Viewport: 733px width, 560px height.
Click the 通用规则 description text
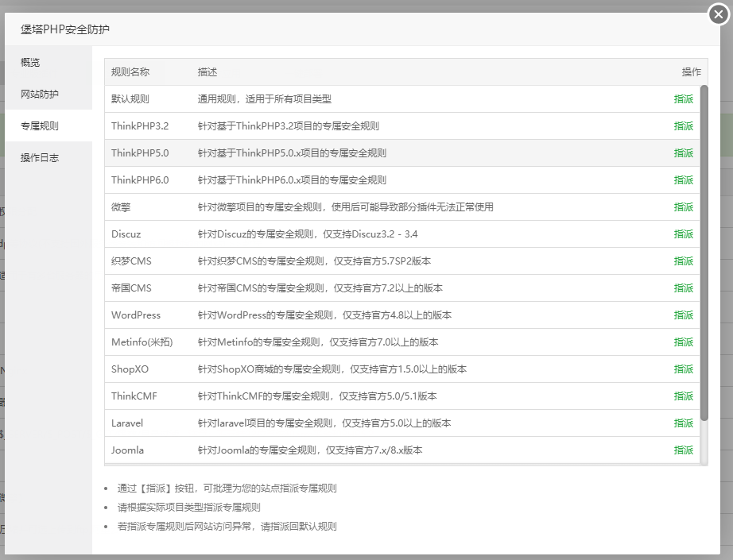tap(264, 99)
